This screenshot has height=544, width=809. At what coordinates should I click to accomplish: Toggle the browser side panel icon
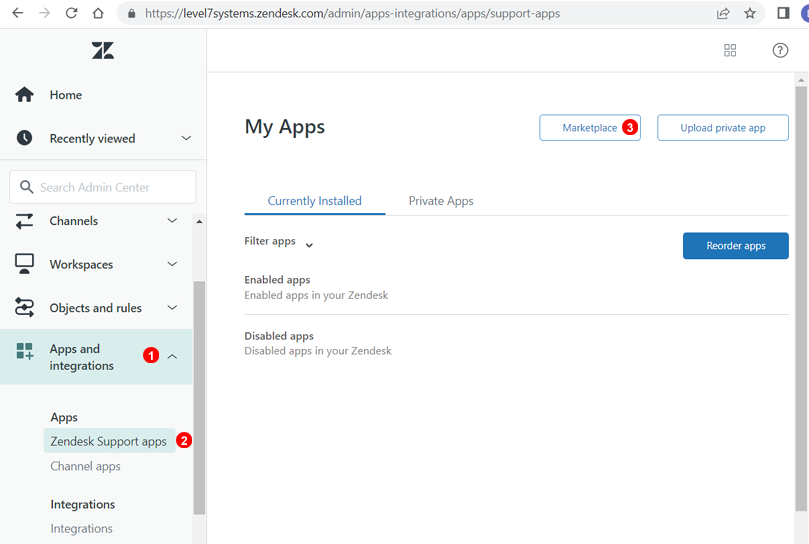pos(783,13)
